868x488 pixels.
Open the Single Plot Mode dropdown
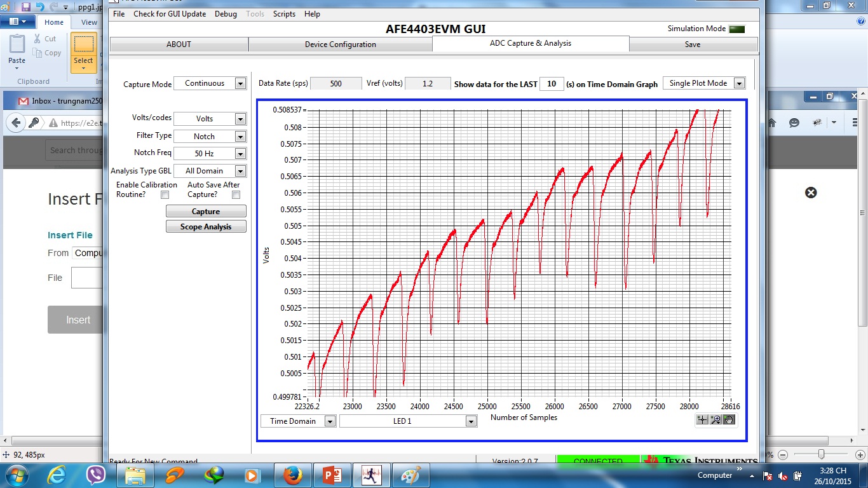pos(703,83)
